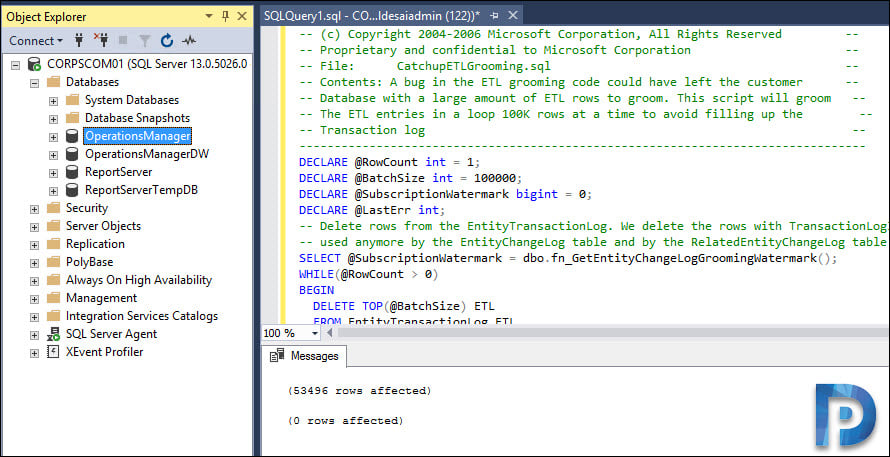Click the Messages tab icon

pyautogui.click(x=276, y=356)
